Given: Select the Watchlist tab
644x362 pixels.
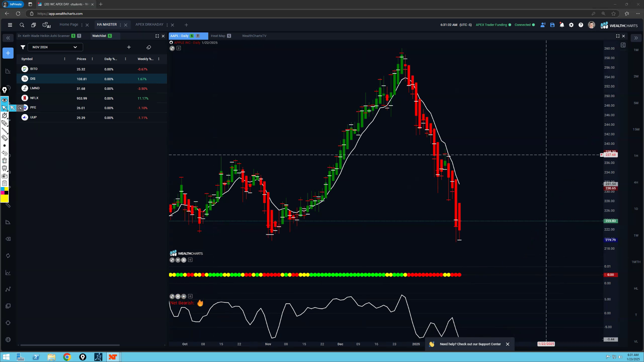Looking at the screenshot, I should pos(99,36).
